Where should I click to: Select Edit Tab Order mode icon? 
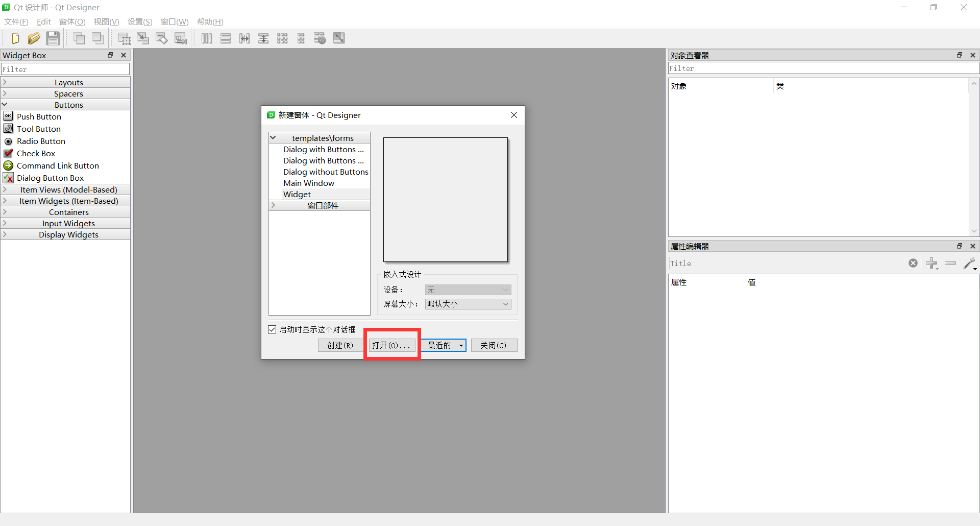(181, 38)
